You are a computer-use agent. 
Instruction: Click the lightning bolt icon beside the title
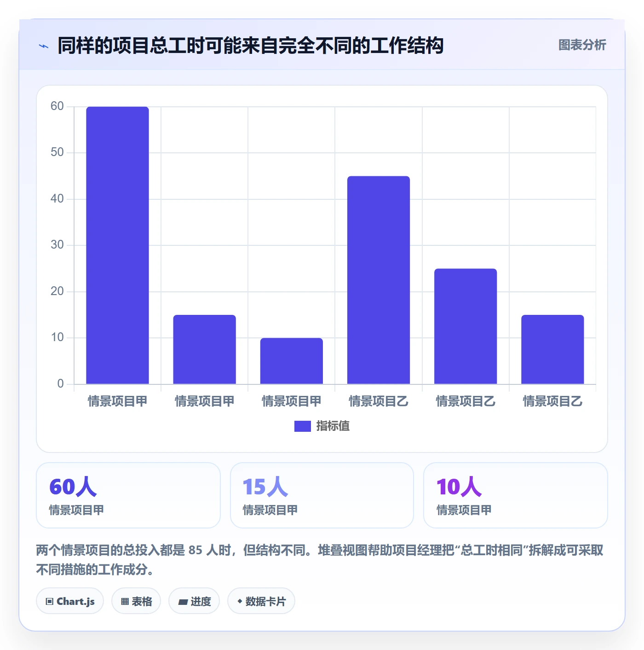44,46
